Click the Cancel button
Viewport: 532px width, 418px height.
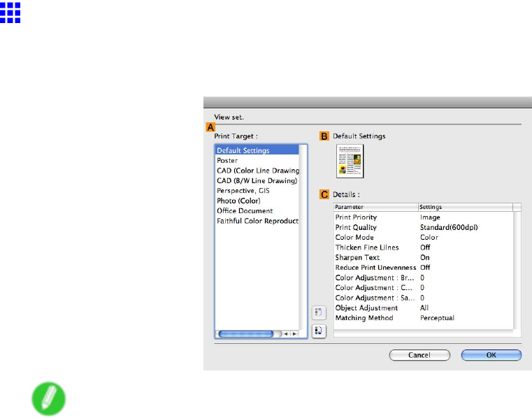click(419, 355)
